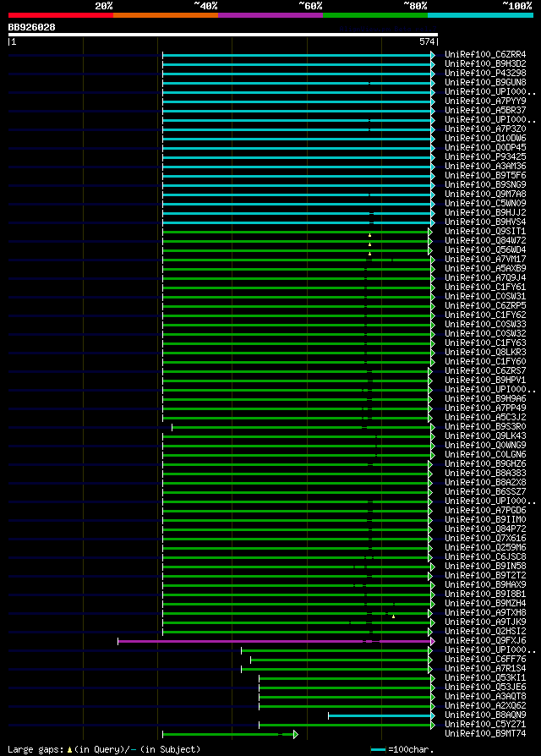Select the UniRef100_Q0DP45 label
The height and width of the screenshot is (756, 541).
point(485,147)
